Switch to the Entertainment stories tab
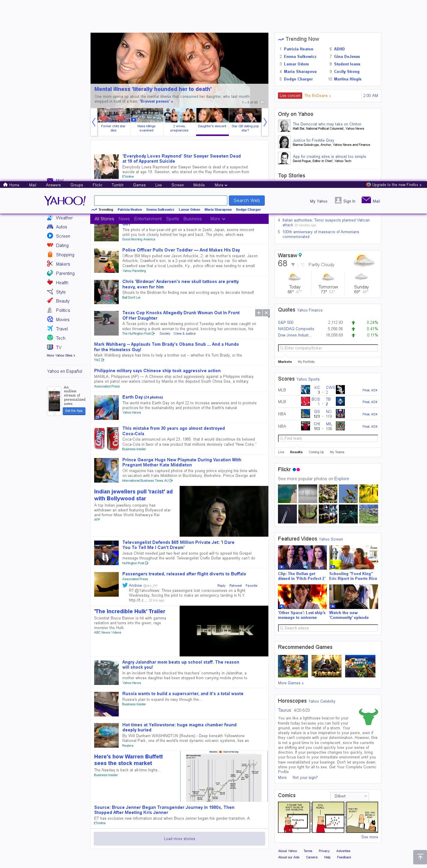The height and width of the screenshot is (868, 427). click(x=148, y=219)
